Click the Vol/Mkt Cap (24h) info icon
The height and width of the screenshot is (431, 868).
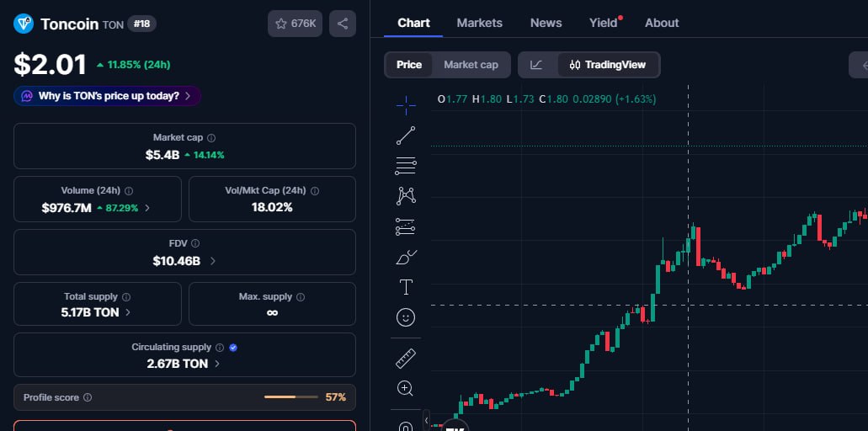314,191
